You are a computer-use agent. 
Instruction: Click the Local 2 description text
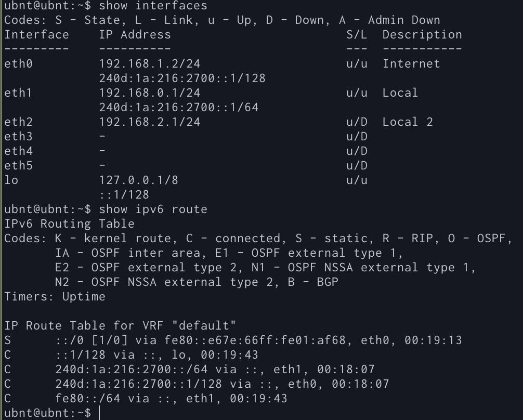click(408, 122)
